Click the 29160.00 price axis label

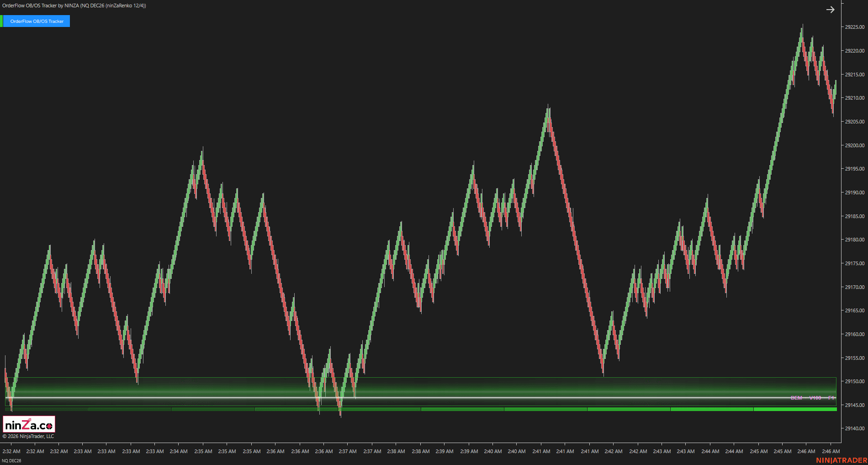[854, 334]
